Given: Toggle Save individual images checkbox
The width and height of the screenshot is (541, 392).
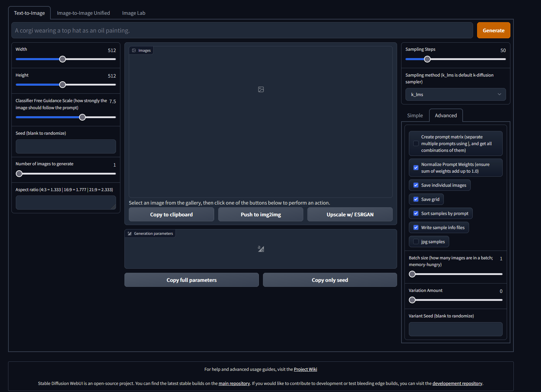Looking at the screenshot, I should [x=416, y=185].
